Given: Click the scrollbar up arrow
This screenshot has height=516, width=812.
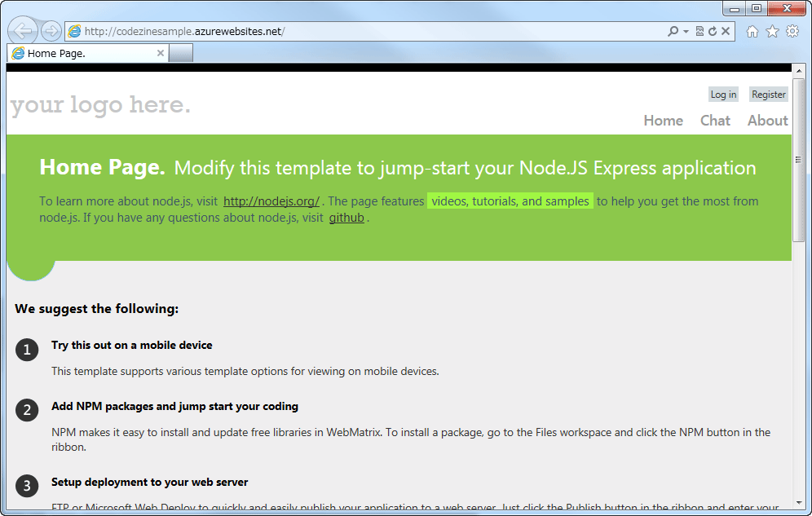Looking at the screenshot, I should [798, 70].
